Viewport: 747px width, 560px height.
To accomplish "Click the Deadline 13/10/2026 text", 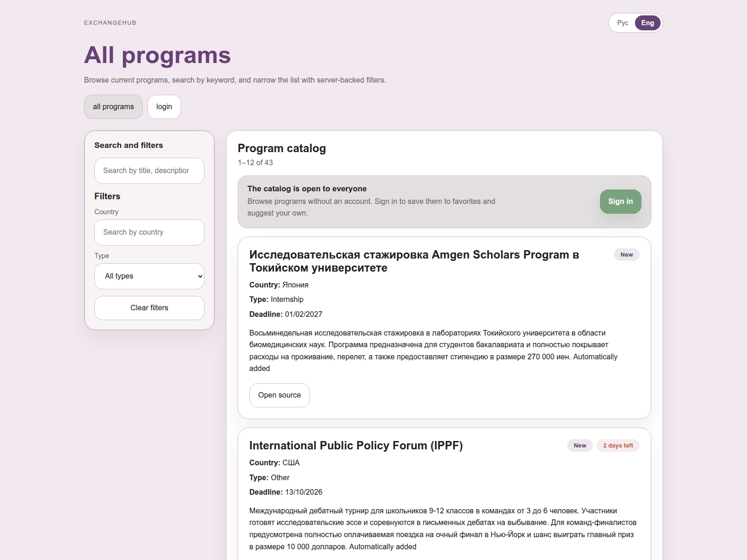I will [x=286, y=492].
